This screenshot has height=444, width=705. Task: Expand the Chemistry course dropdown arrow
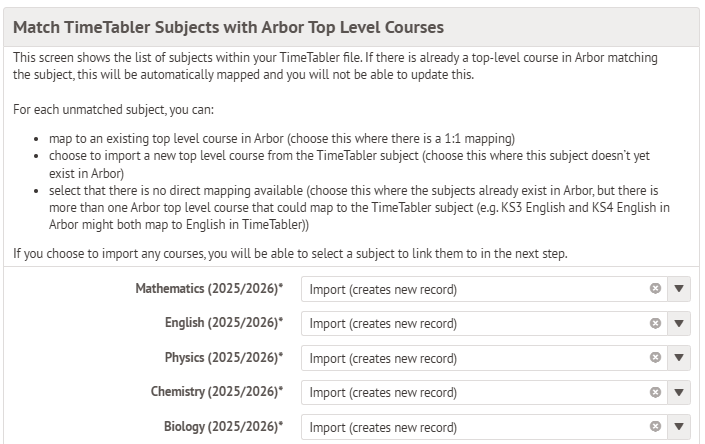(679, 392)
